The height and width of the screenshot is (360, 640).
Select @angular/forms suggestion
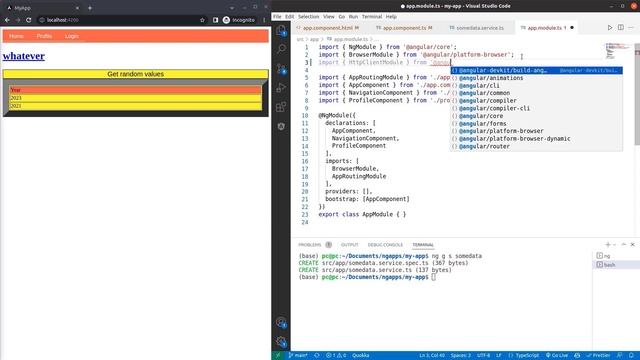pyautogui.click(x=536, y=124)
